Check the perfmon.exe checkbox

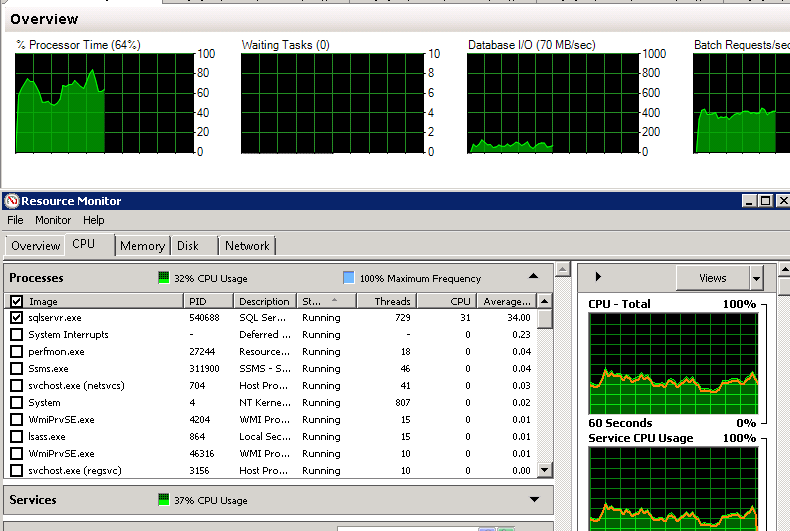(x=17, y=352)
